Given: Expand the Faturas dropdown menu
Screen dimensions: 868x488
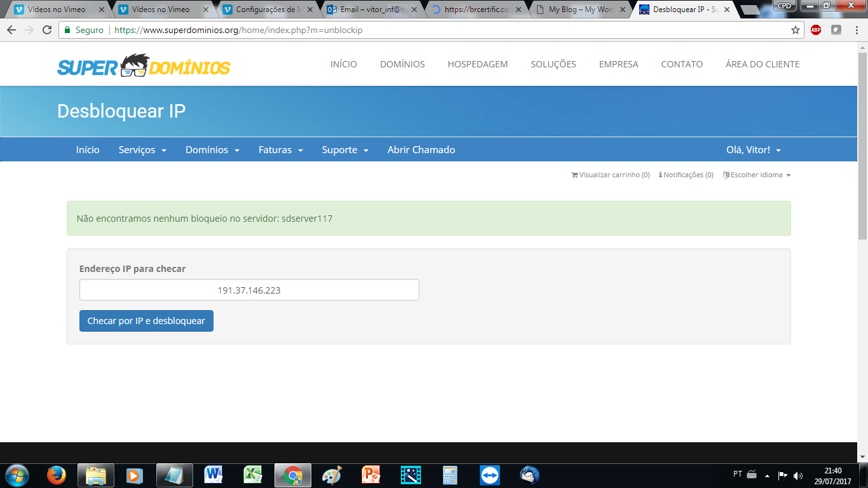Looking at the screenshot, I should [x=280, y=150].
